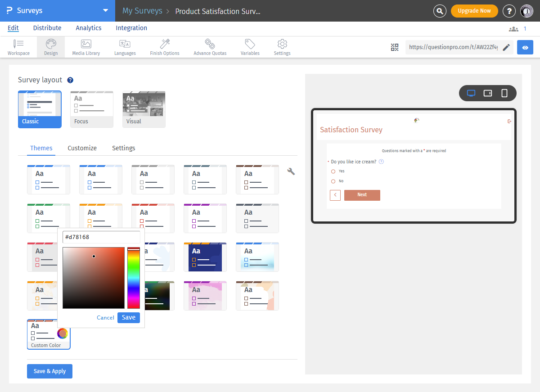Select the Yes radio button in preview
Viewport: 540px width, 392px height.
click(x=333, y=171)
